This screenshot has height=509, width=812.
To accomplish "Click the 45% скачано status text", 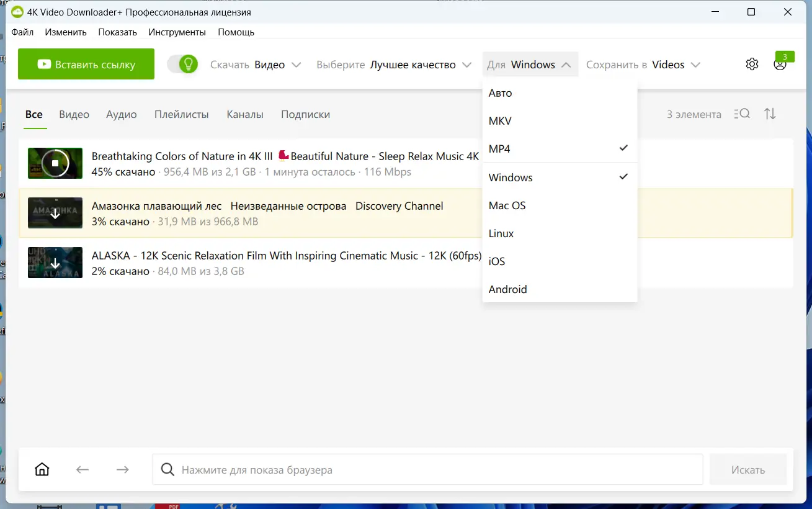I will tap(123, 172).
